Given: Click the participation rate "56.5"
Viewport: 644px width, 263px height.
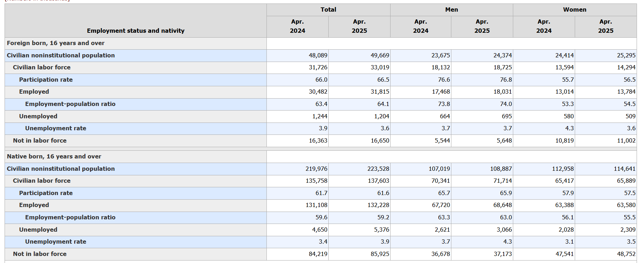Looking at the screenshot, I should [x=630, y=80].
